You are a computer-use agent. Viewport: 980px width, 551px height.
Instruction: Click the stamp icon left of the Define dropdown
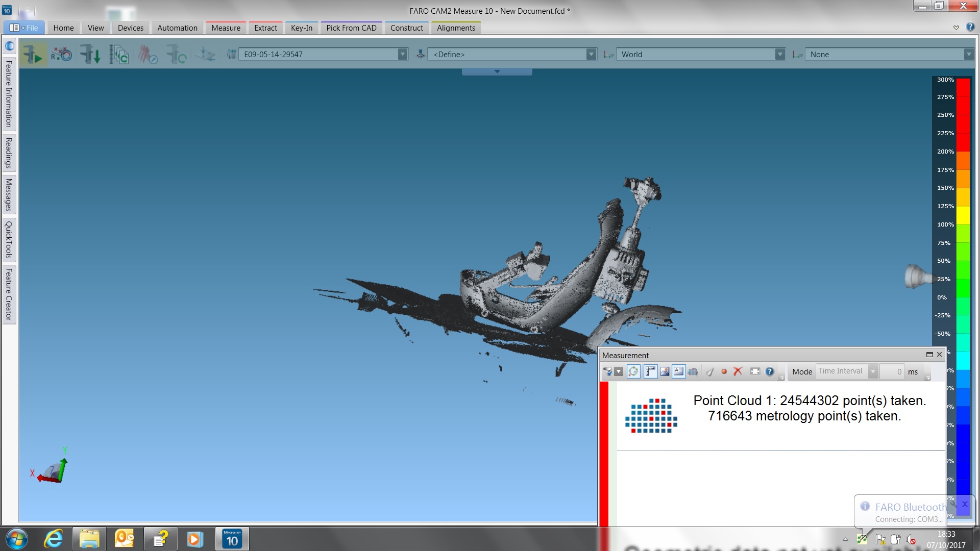[x=420, y=54]
